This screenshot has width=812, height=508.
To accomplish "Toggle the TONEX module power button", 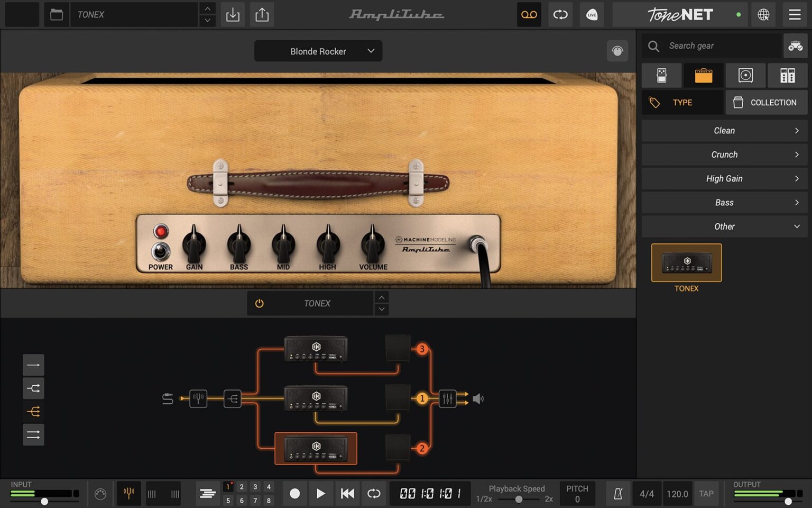I will (x=259, y=303).
